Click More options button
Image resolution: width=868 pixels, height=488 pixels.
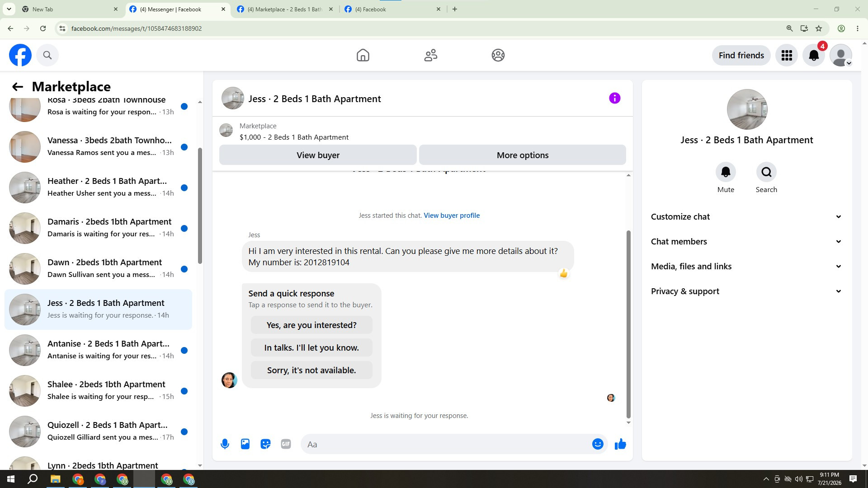[x=523, y=155]
